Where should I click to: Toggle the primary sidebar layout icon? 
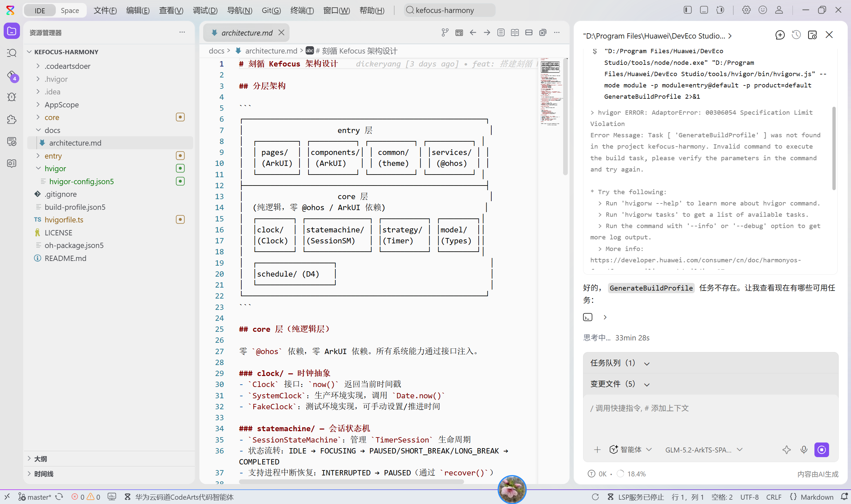(x=687, y=10)
